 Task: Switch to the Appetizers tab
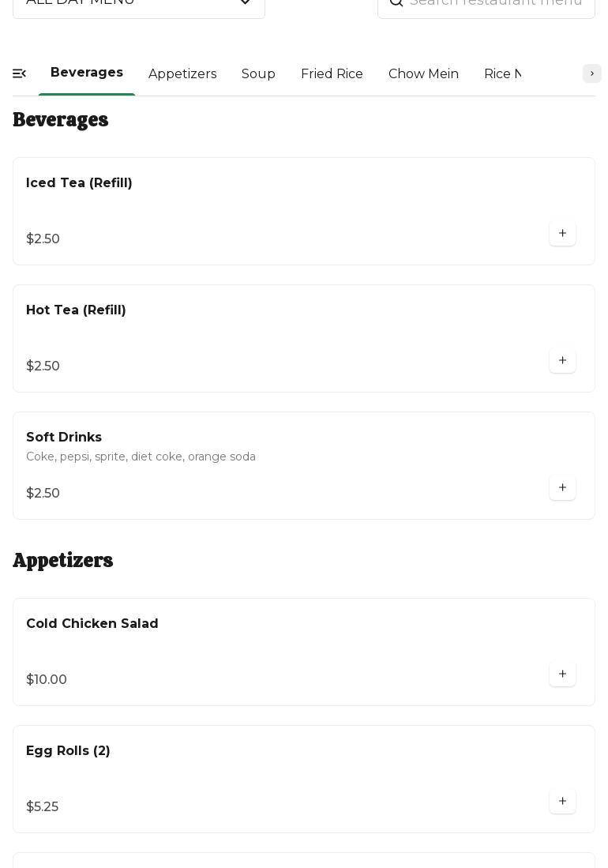click(x=182, y=74)
